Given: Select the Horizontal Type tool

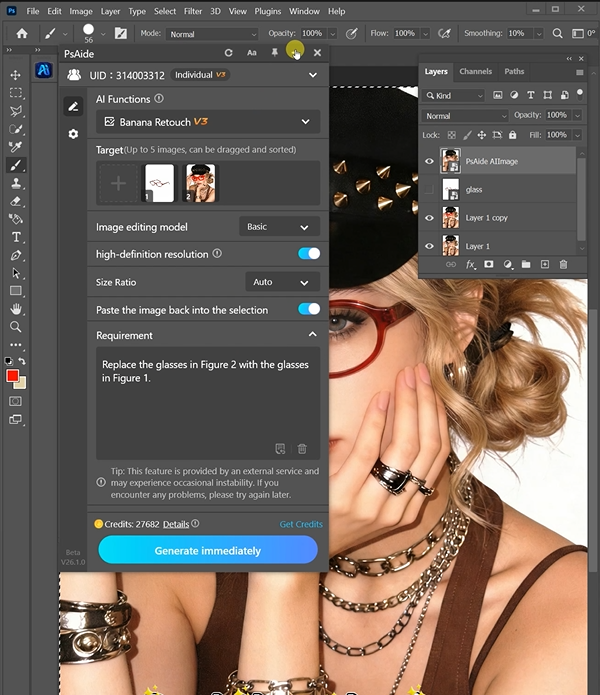Looking at the screenshot, I should (16, 237).
